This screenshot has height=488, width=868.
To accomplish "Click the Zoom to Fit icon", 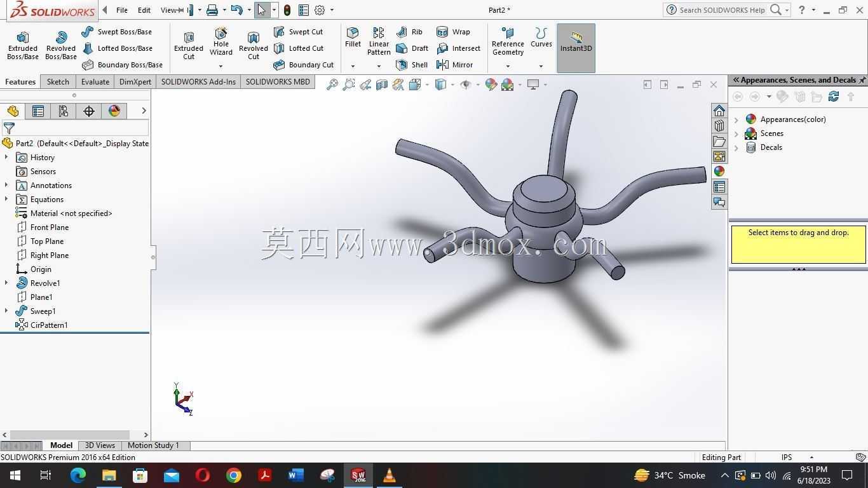I will (332, 85).
